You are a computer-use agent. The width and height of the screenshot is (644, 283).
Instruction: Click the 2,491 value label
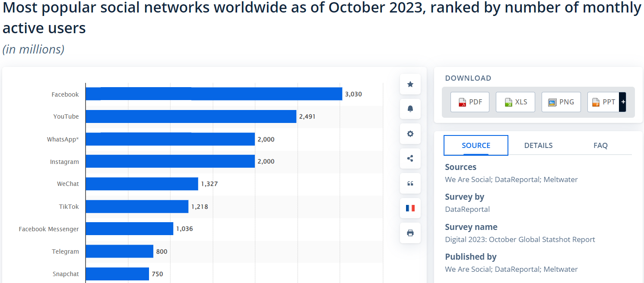(308, 116)
